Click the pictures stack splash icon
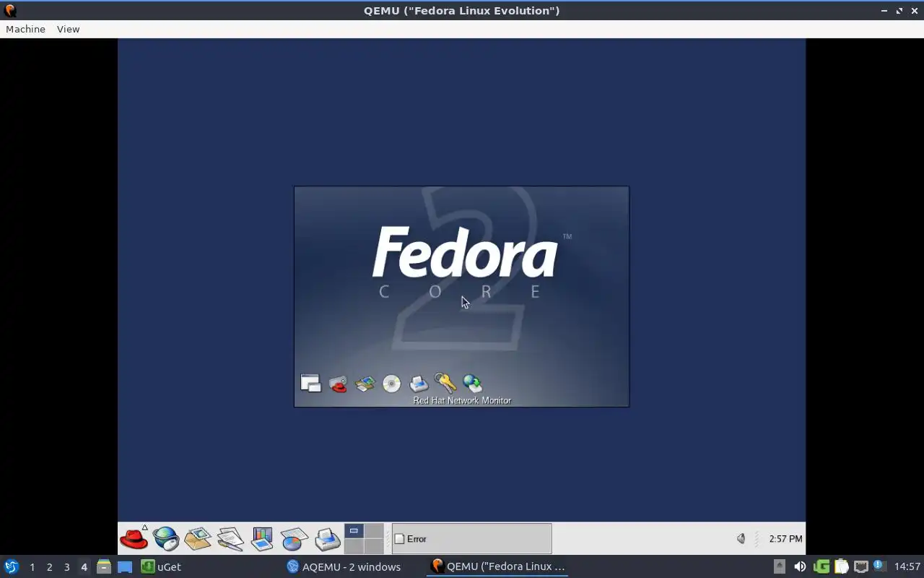 365,384
